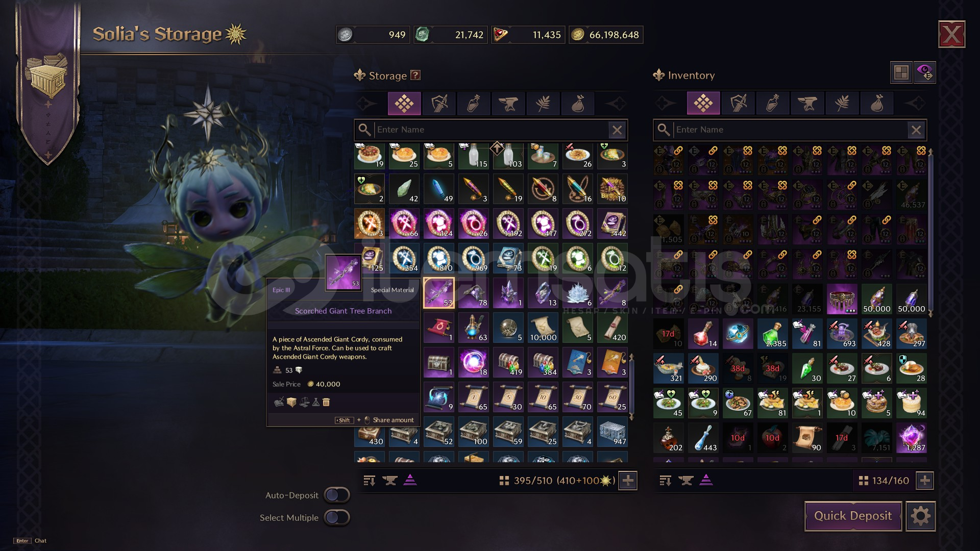Switch storage to equipment category tab
The width and height of the screenshot is (980, 551).
(x=439, y=104)
